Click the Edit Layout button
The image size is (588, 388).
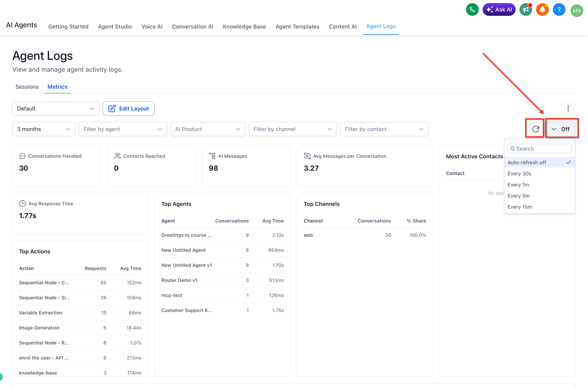point(128,108)
